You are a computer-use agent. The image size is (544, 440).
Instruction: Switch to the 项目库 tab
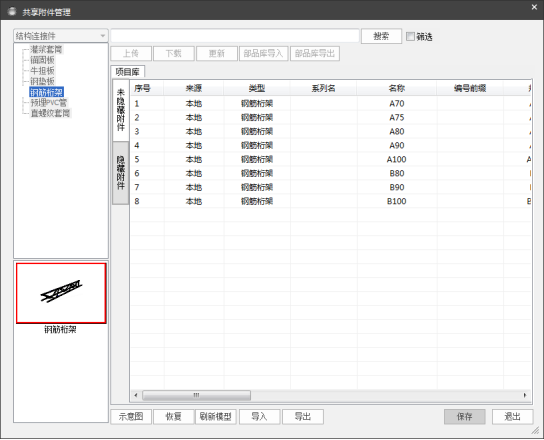[127, 72]
